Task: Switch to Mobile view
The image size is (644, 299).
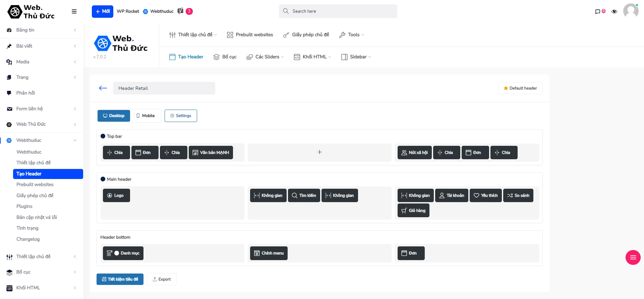Action: [x=145, y=116]
